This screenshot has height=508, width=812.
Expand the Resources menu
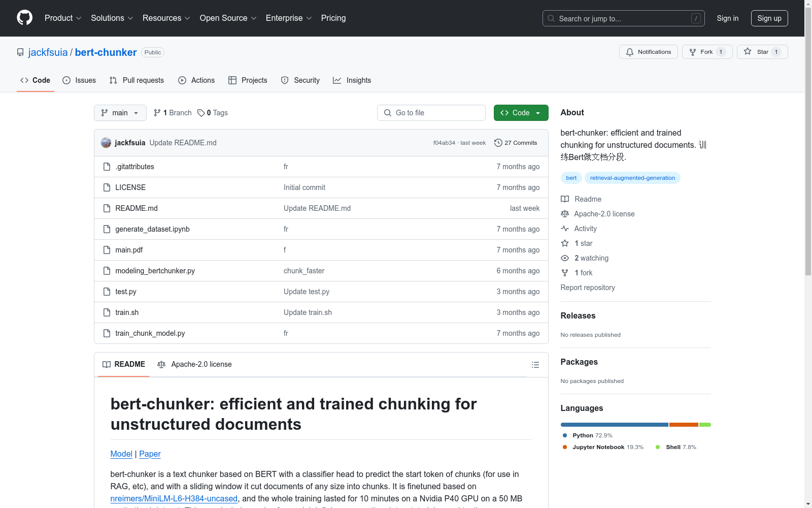click(x=166, y=18)
